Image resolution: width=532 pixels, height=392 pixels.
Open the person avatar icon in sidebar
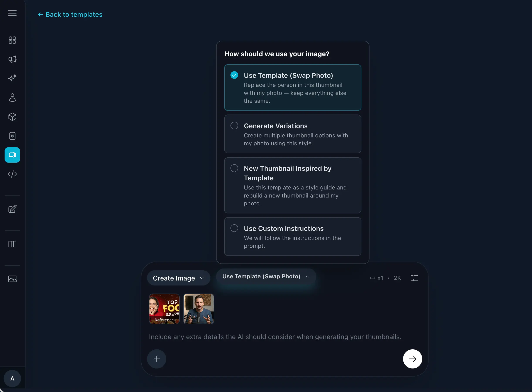[12, 98]
